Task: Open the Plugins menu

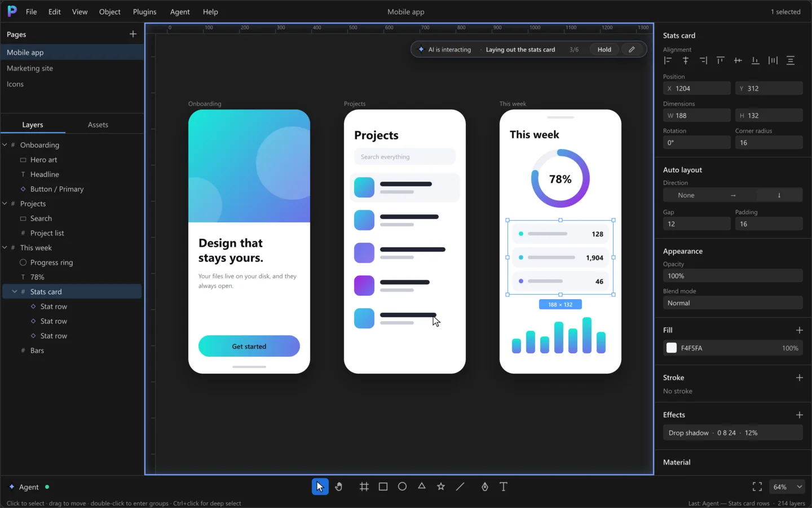Action: (x=144, y=11)
